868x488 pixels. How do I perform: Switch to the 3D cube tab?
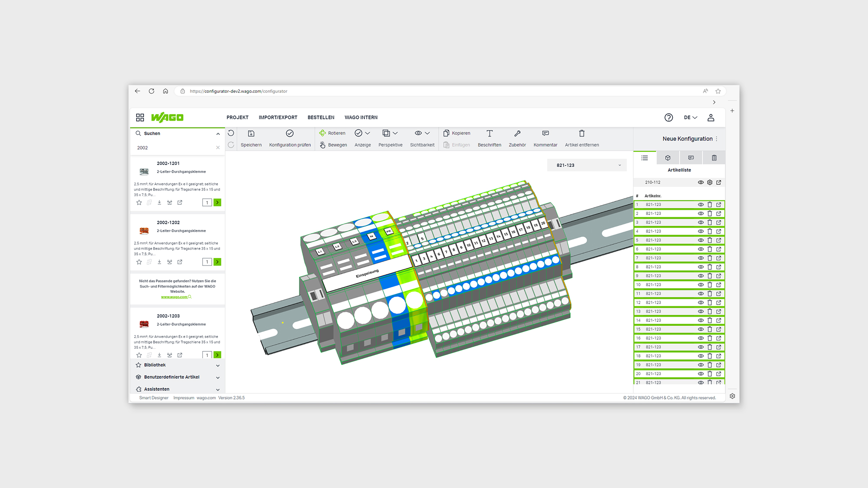[668, 158]
